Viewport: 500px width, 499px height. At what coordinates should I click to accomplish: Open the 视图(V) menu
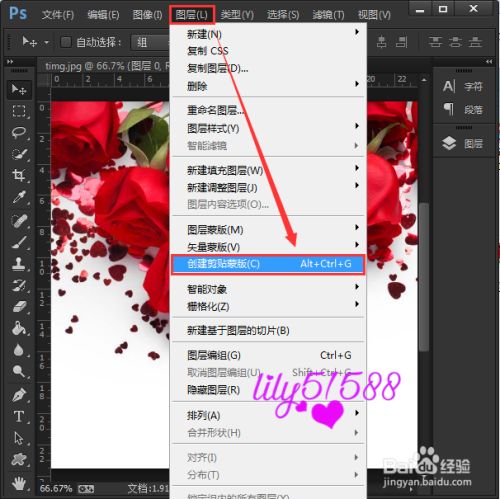click(x=374, y=15)
